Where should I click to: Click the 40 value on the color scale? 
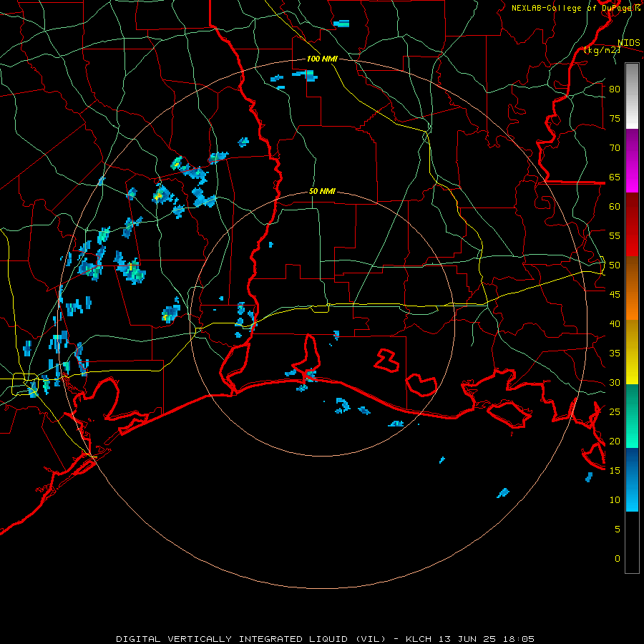coord(615,324)
